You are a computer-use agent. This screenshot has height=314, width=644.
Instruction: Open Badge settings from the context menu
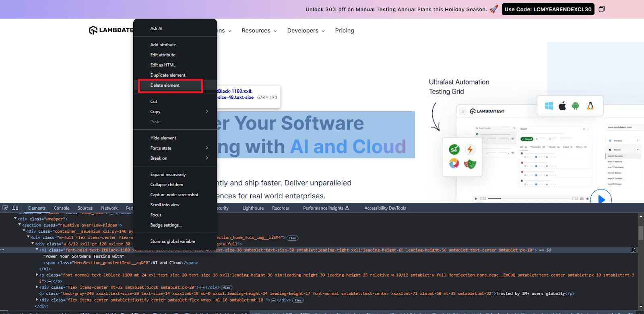coord(175,225)
